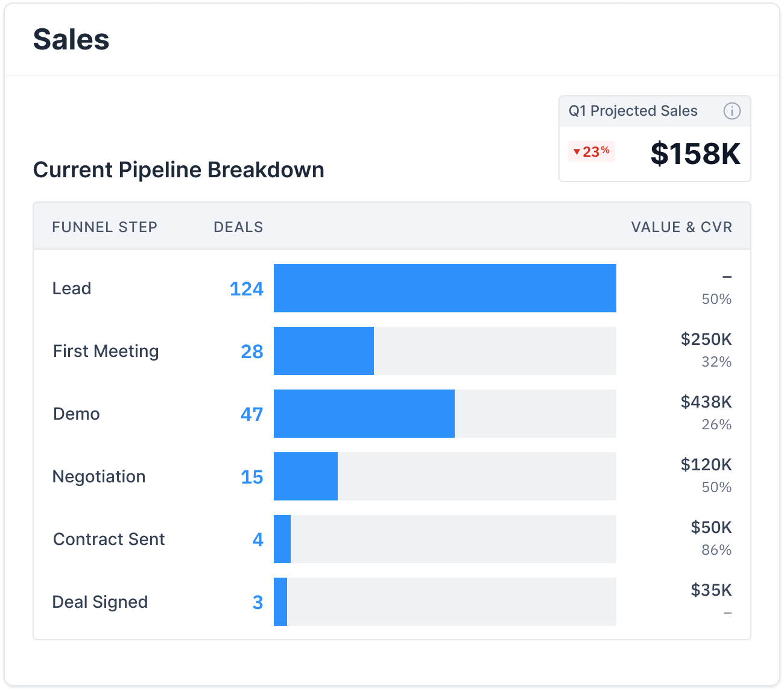Click the info icon on Q1 Projected Sales
Viewport: 784px width, 691px height.
[732, 111]
